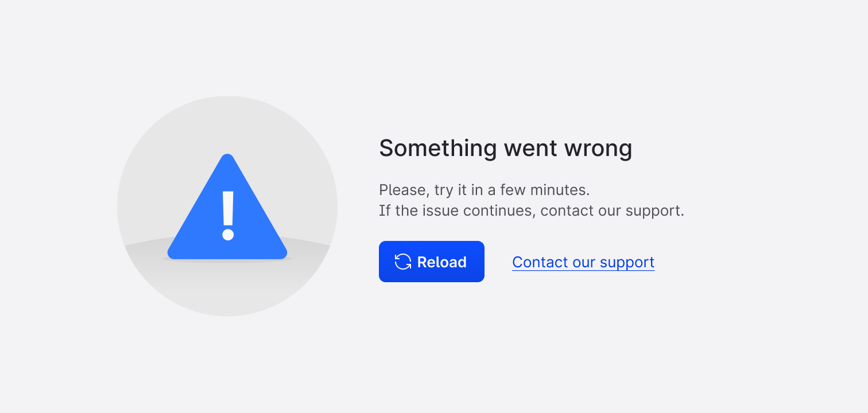The image size is (868, 413).
Task: Click the word "Something" in the title
Action: (437, 149)
